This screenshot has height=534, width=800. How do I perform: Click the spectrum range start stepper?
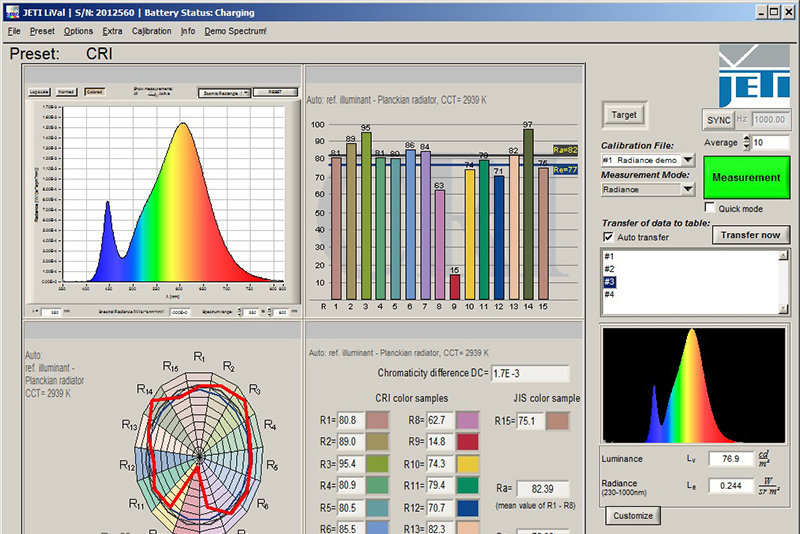pos(240,312)
